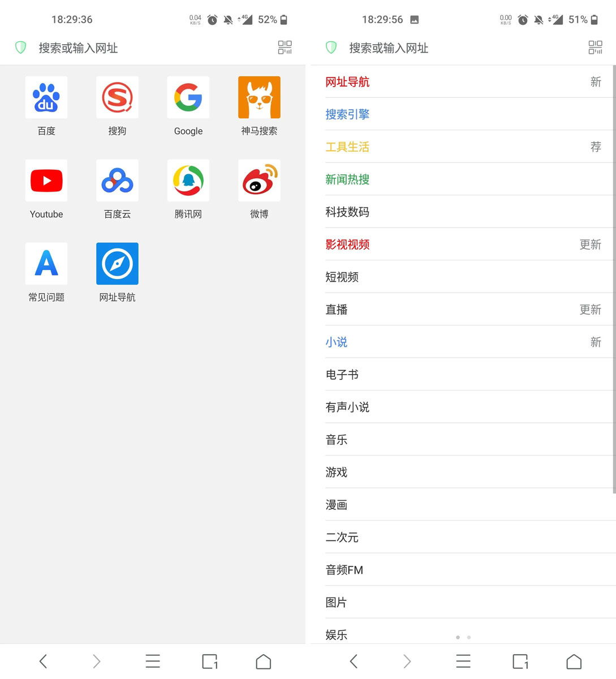
Task: Tap the QR scan icon in left screen
Action: click(x=285, y=48)
